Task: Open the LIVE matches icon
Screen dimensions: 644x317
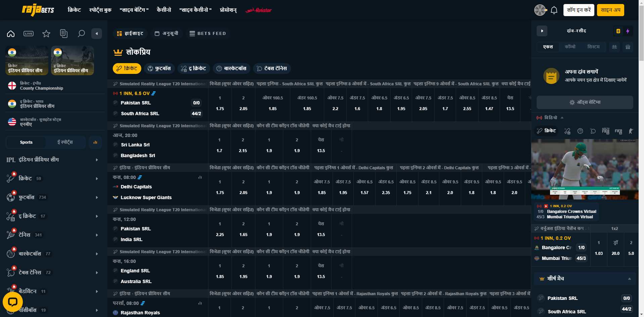Action: (x=29, y=34)
